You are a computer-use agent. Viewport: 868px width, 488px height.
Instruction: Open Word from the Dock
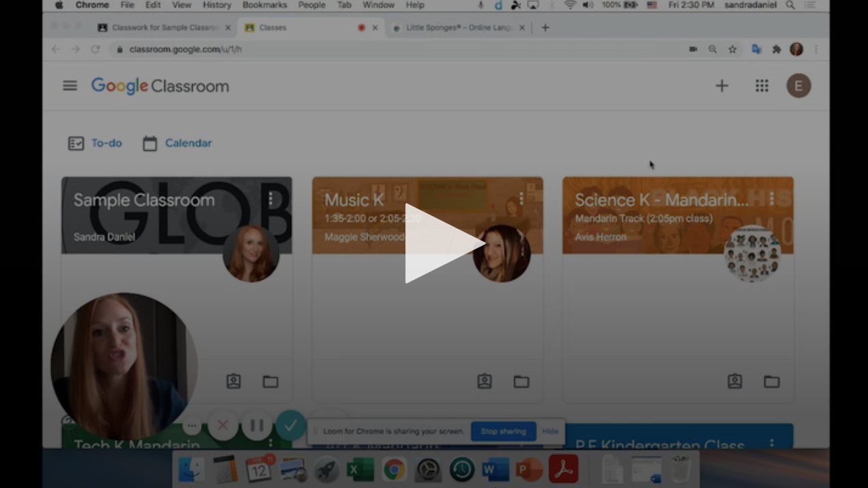(496, 470)
